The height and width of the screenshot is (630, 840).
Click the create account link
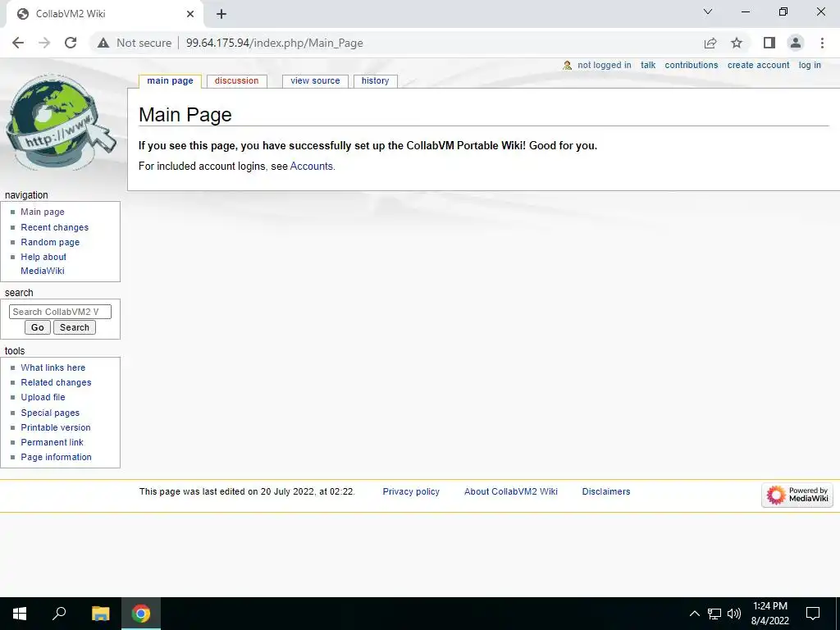[758, 66]
